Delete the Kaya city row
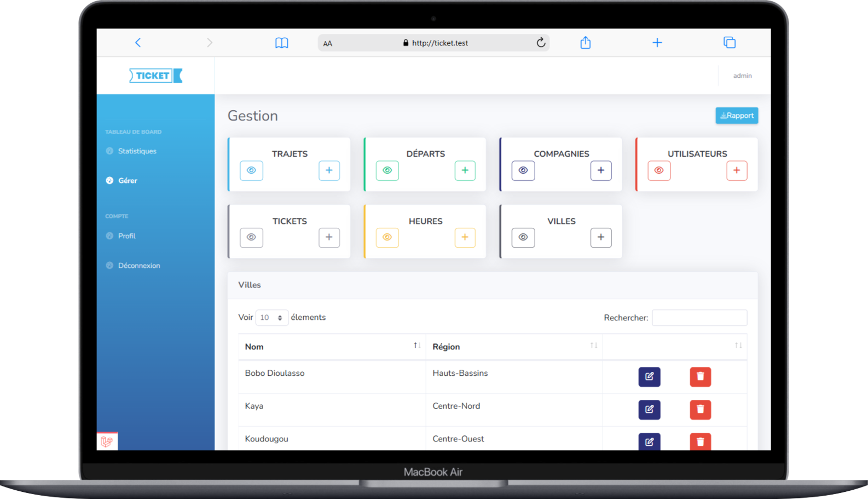This screenshot has width=868, height=499. tap(700, 410)
